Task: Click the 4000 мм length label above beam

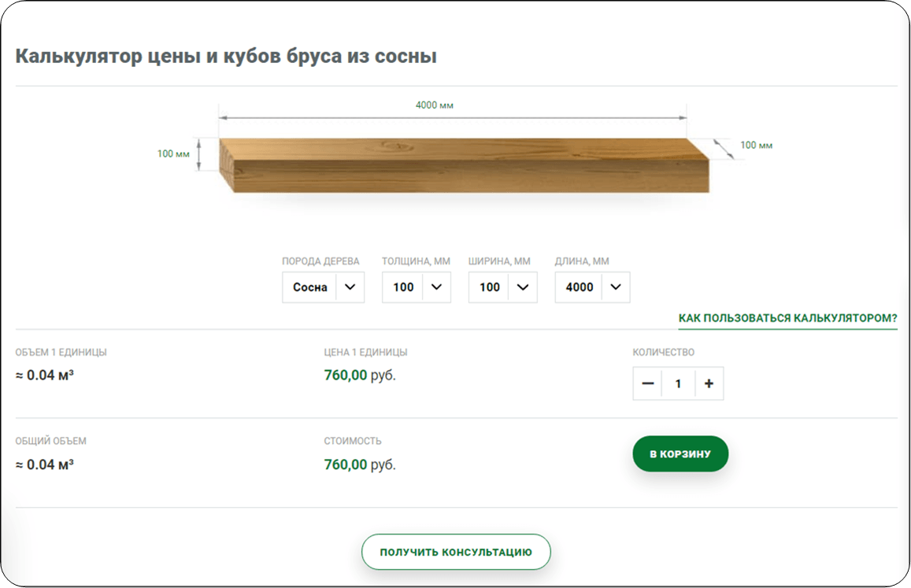Action: (435, 105)
